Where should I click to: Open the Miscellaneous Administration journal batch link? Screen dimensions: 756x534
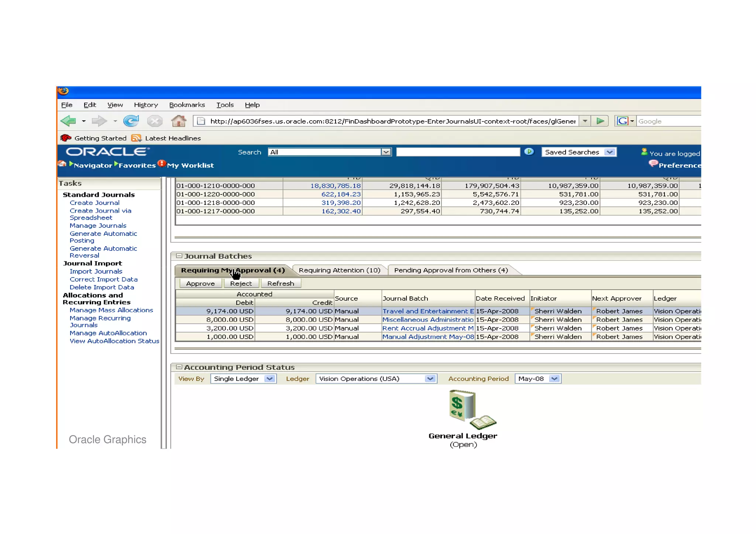click(428, 320)
